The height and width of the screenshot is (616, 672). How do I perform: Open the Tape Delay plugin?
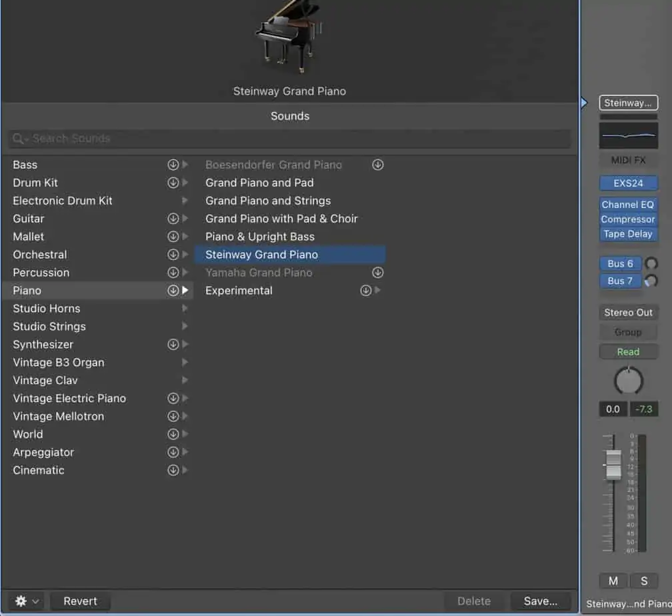(x=628, y=234)
